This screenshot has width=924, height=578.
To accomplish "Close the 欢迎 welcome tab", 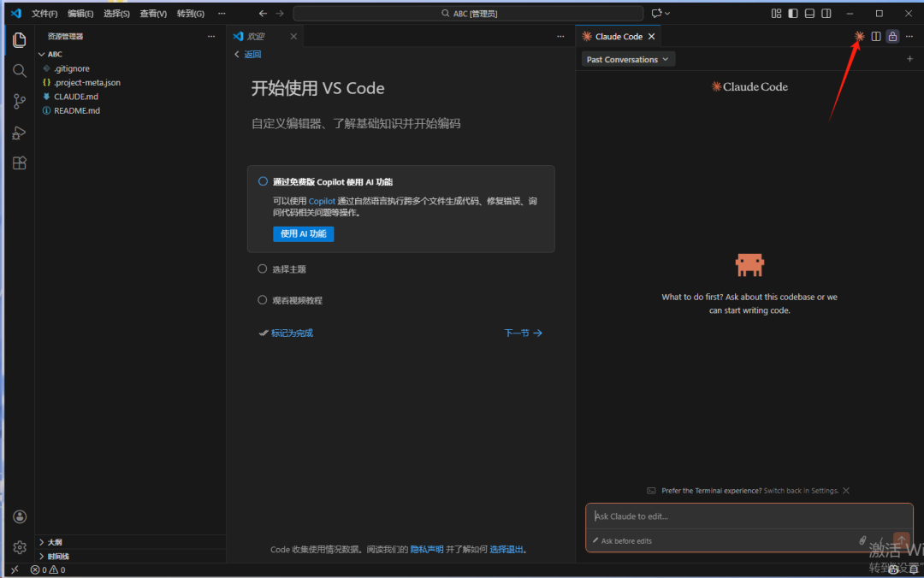I will point(293,37).
